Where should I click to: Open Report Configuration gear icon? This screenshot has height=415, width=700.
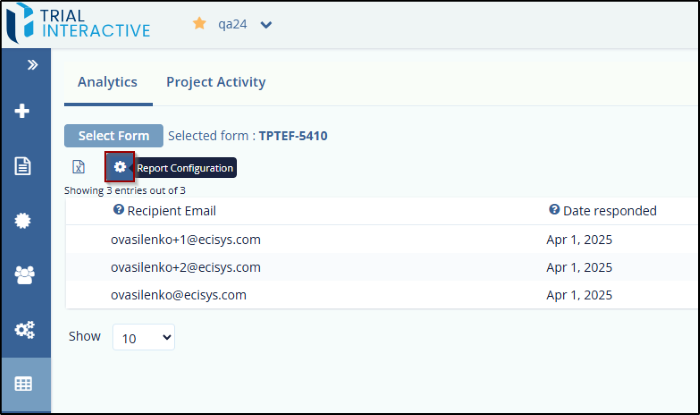[x=120, y=167]
